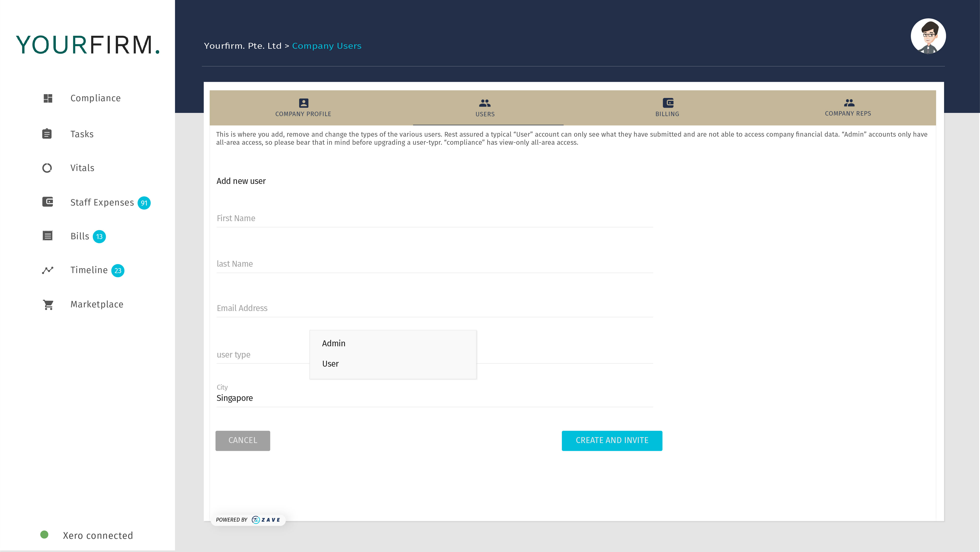Screen dimensions: 980x552
Task: Open the Marketplace section
Action: click(x=97, y=305)
